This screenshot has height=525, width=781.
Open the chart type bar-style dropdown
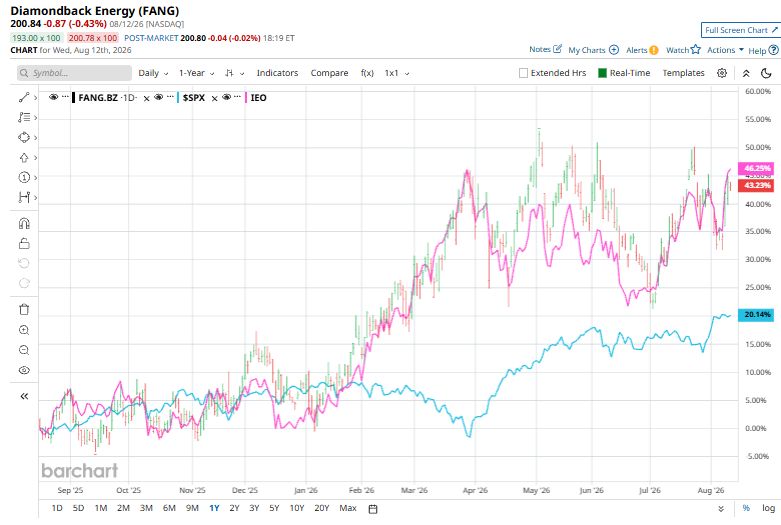click(234, 73)
